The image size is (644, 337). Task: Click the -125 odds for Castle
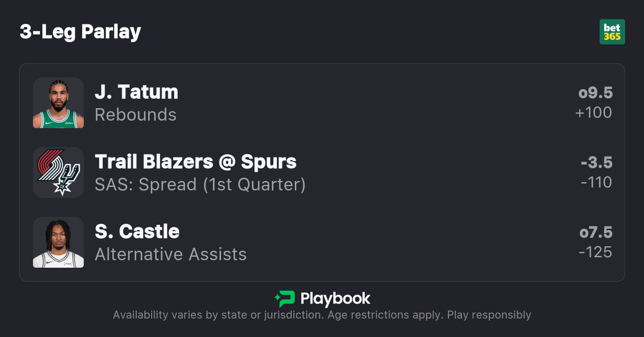596,252
